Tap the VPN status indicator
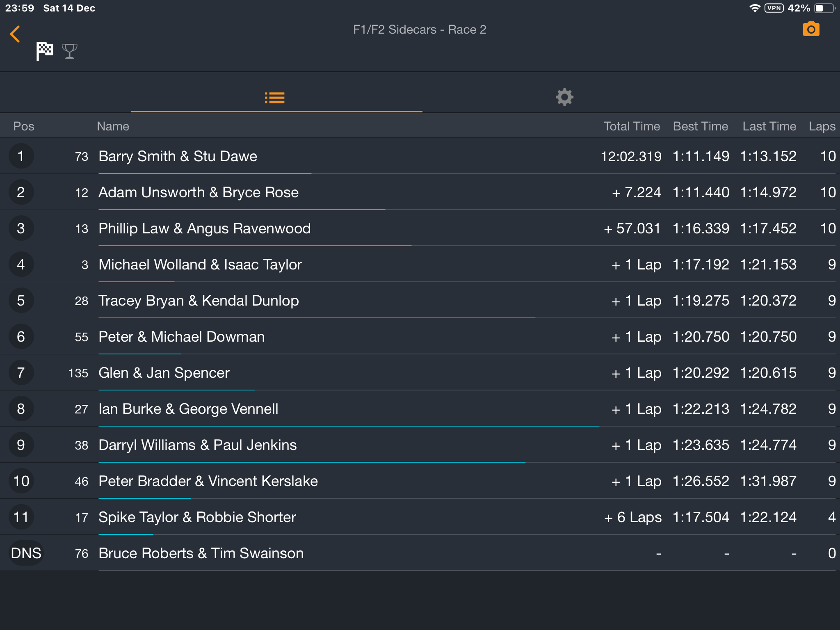 (774, 8)
